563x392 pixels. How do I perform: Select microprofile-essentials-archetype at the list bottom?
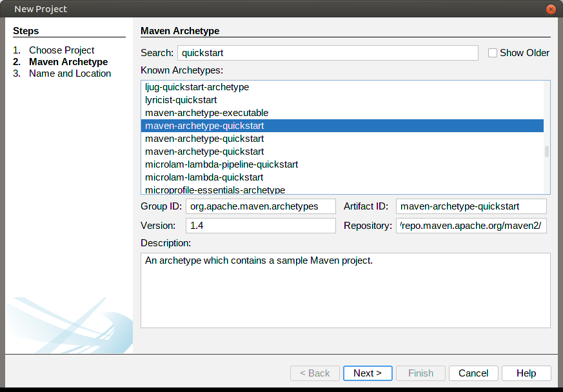click(x=215, y=190)
